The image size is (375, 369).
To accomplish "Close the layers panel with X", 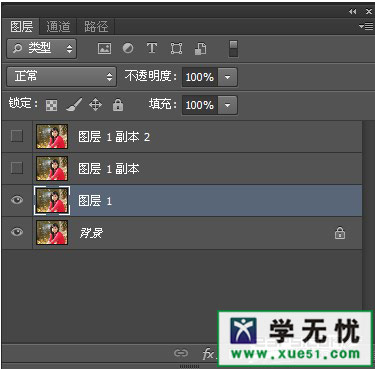I will point(369,11).
